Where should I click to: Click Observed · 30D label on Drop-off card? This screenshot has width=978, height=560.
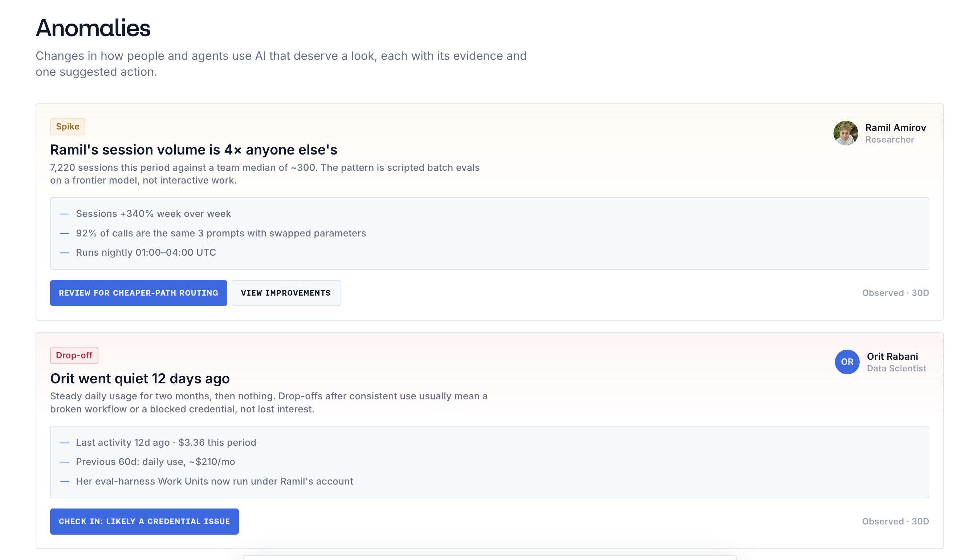[895, 522]
